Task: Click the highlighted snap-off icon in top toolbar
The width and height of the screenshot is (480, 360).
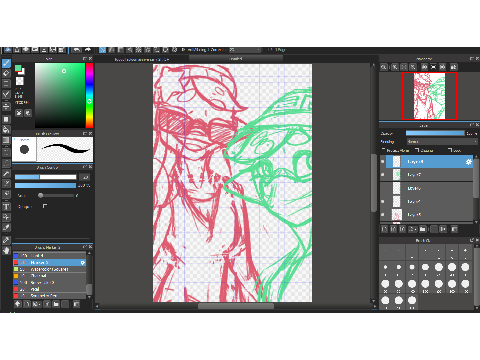Action: (102, 50)
